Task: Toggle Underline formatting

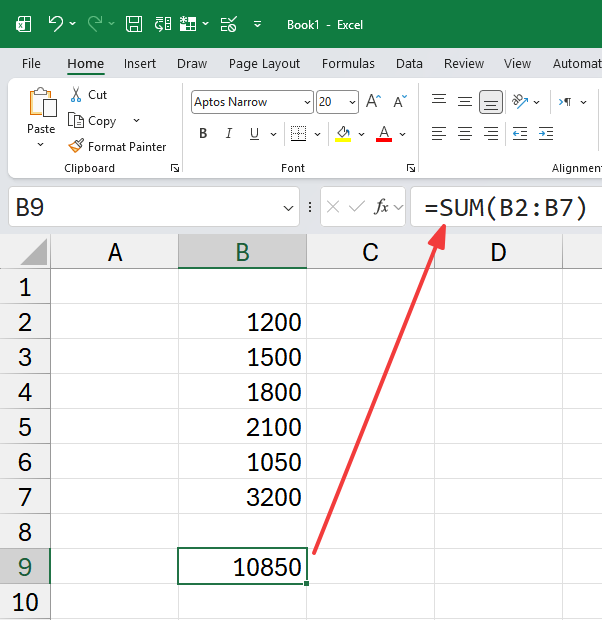Action: (x=255, y=134)
